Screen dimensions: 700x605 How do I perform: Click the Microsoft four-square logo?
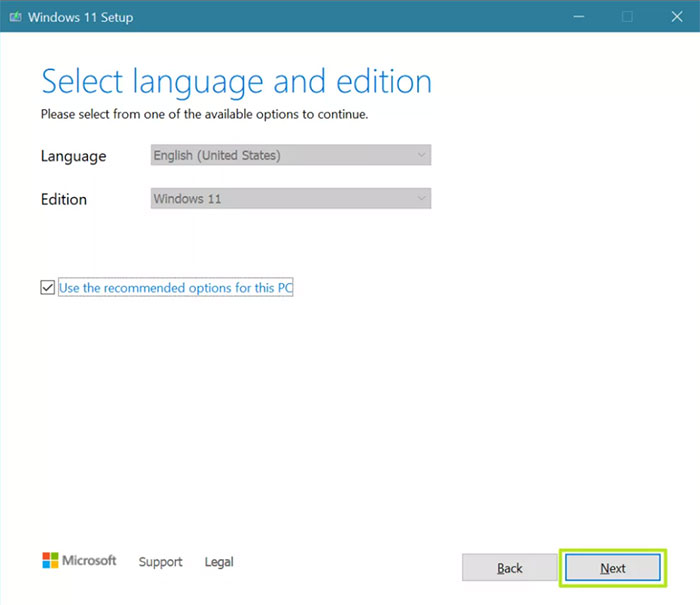50,561
